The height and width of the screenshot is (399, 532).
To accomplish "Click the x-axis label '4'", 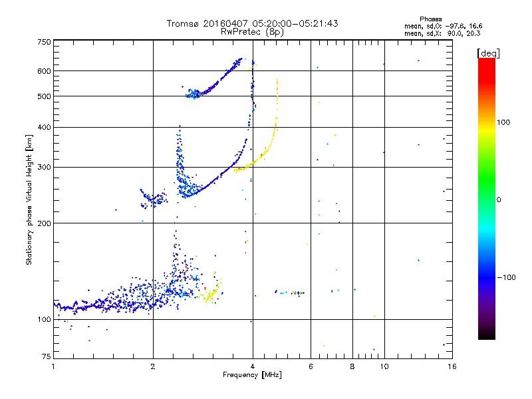I will (253, 366).
